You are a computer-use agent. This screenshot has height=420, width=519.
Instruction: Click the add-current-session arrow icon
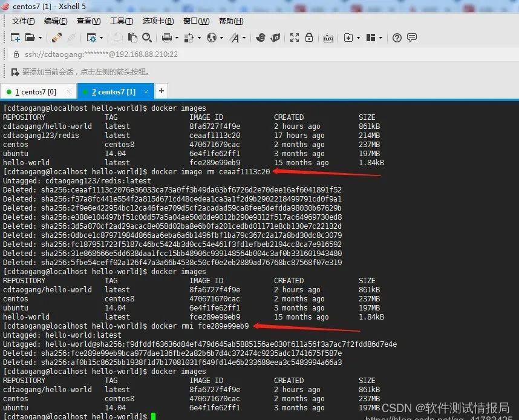[x=15, y=72]
